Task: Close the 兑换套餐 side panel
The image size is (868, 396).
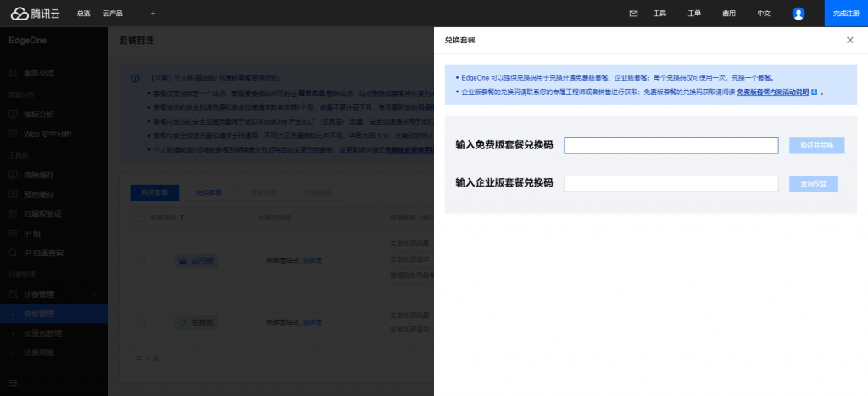Action: pyautogui.click(x=849, y=40)
